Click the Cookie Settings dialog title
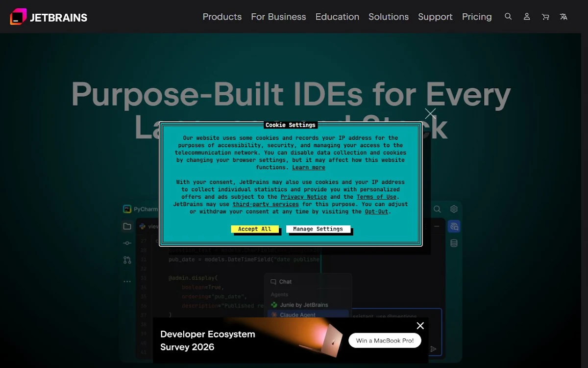Image resolution: width=588 pixels, height=368 pixels. [x=291, y=125]
